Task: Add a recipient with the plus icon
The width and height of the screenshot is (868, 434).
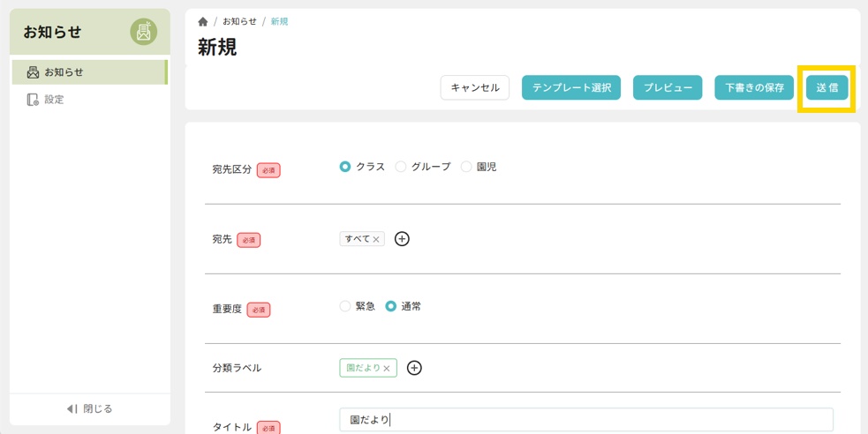Action: pos(402,239)
